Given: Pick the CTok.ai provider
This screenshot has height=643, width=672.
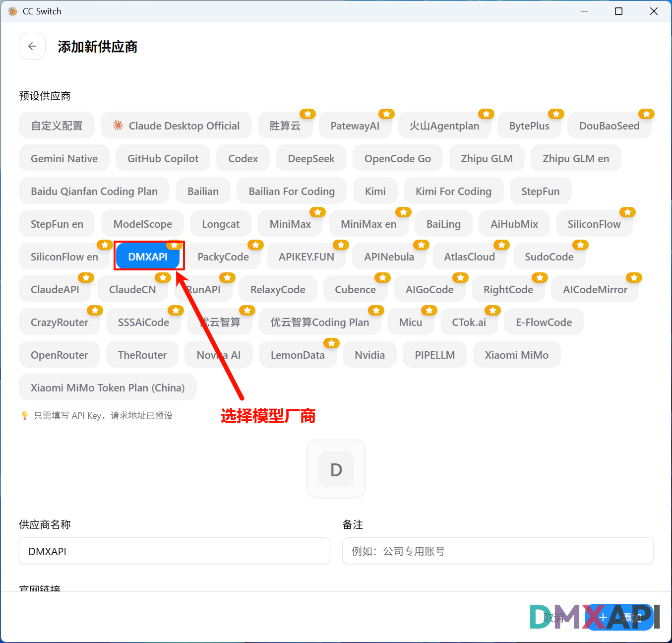Looking at the screenshot, I should [x=469, y=322].
